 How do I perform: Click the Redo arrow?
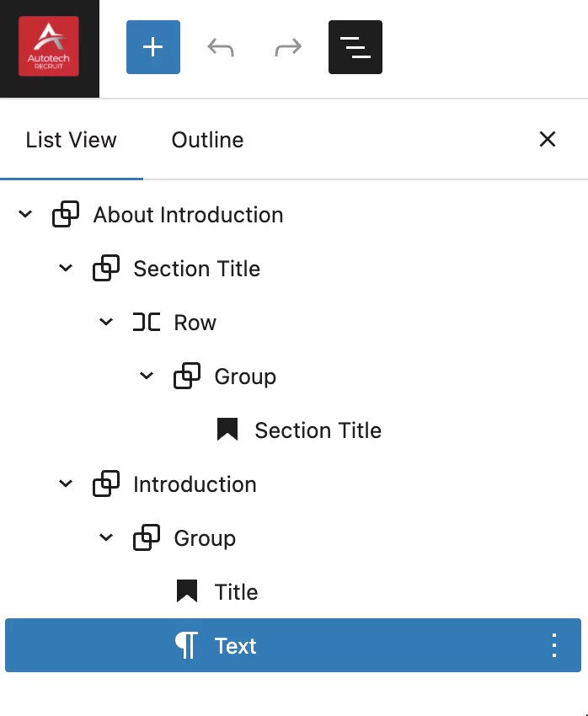[x=288, y=47]
